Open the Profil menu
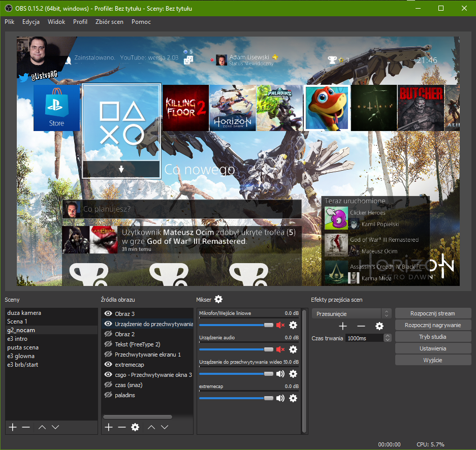The height and width of the screenshot is (450, 476). point(80,22)
